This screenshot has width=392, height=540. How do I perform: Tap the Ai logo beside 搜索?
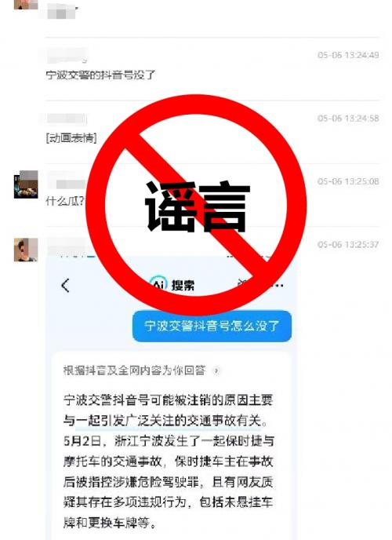point(158,285)
